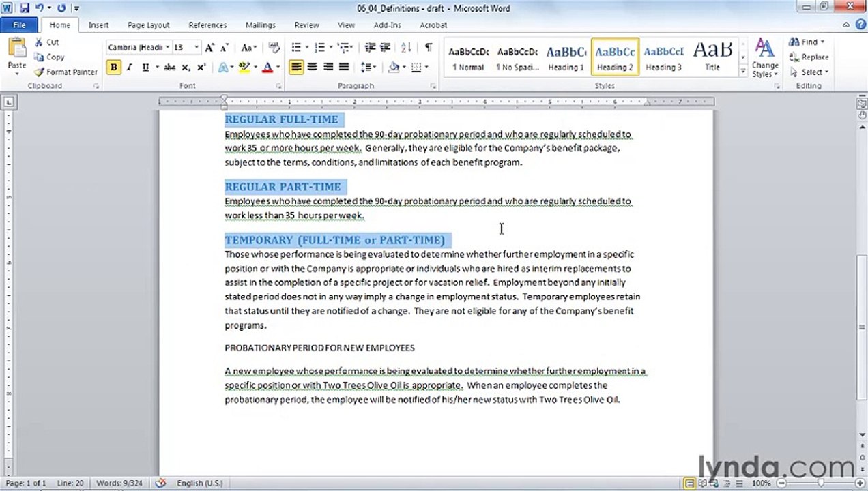The width and height of the screenshot is (868, 491).
Task: Apply strikethrough formatting
Action: (169, 68)
